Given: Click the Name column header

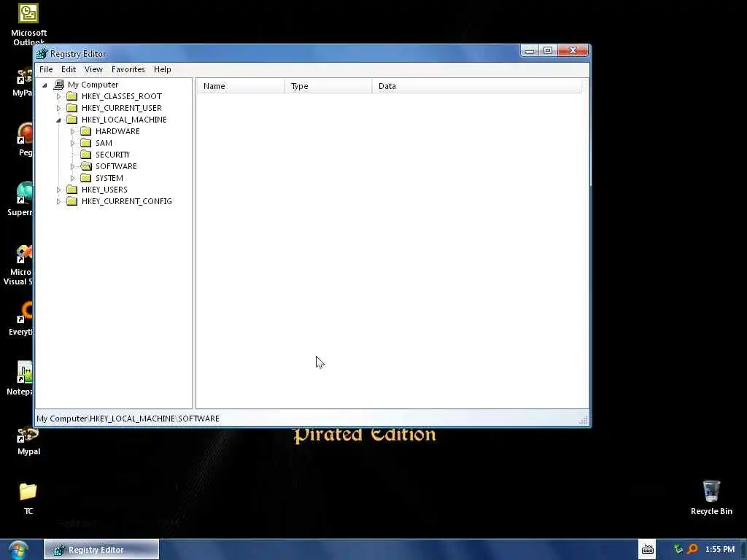Looking at the screenshot, I should (x=240, y=86).
